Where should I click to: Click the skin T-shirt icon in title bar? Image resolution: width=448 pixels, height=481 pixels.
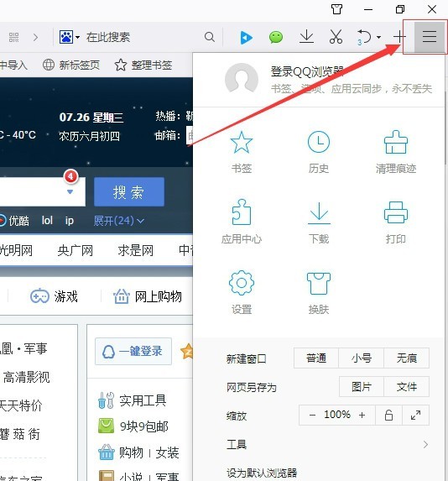[x=336, y=9]
